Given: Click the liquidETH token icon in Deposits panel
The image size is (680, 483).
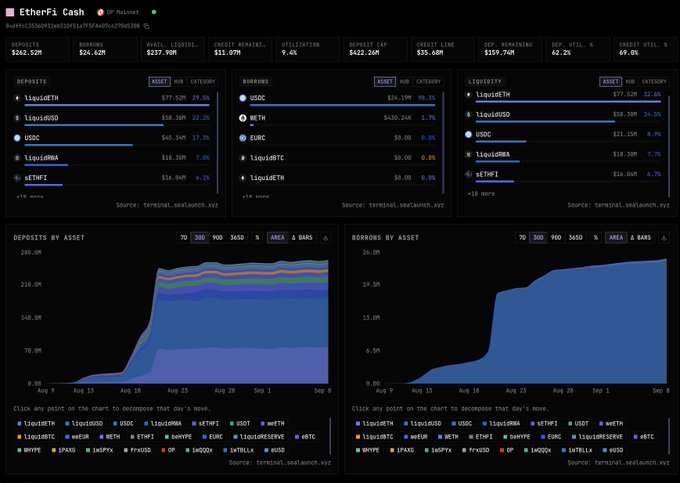Looking at the screenshot, I should pos(17,98).
